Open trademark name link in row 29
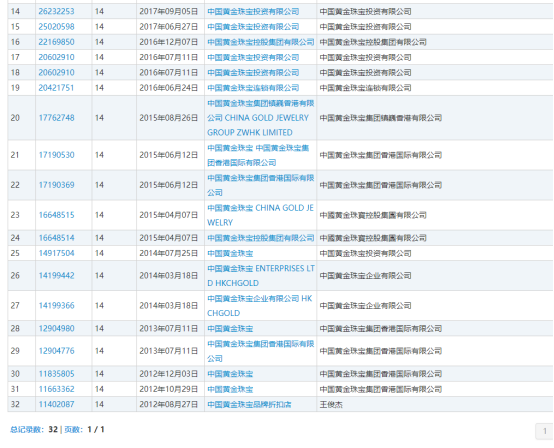The image size is (554, 448). coord(260,351)
